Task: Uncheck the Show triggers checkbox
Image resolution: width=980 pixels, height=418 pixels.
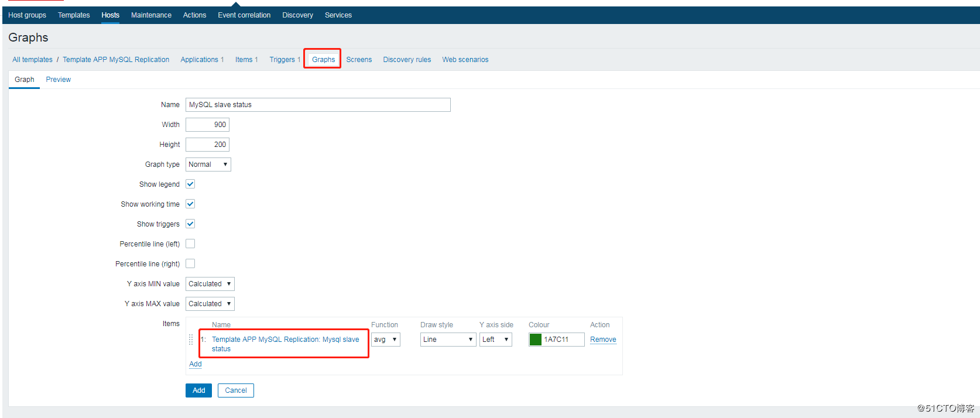Action: 190,224
